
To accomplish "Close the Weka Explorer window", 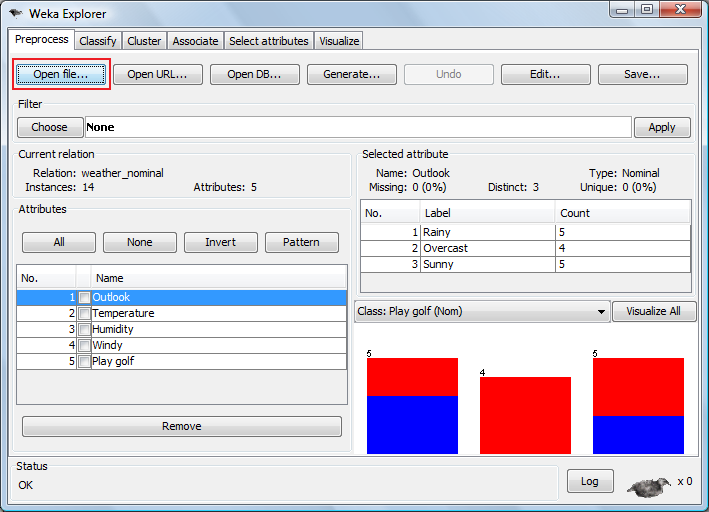I will pyautogui.click(x=681, y=10).
